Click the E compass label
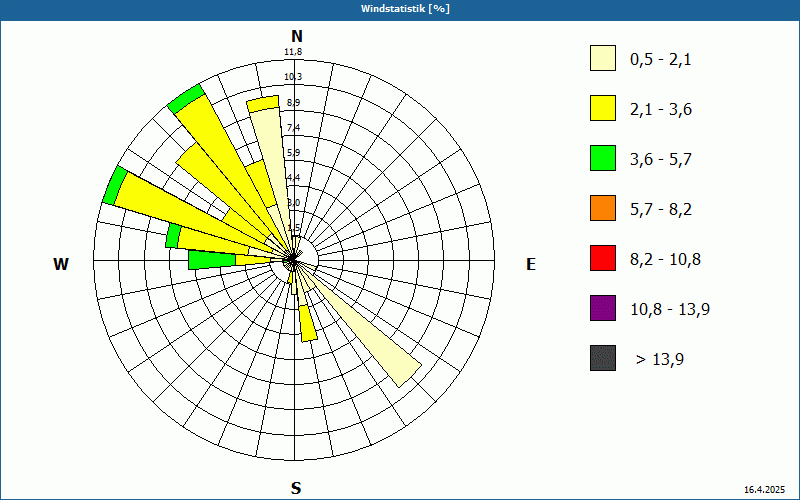Screen dimensions: 800x500 (531, 264)
